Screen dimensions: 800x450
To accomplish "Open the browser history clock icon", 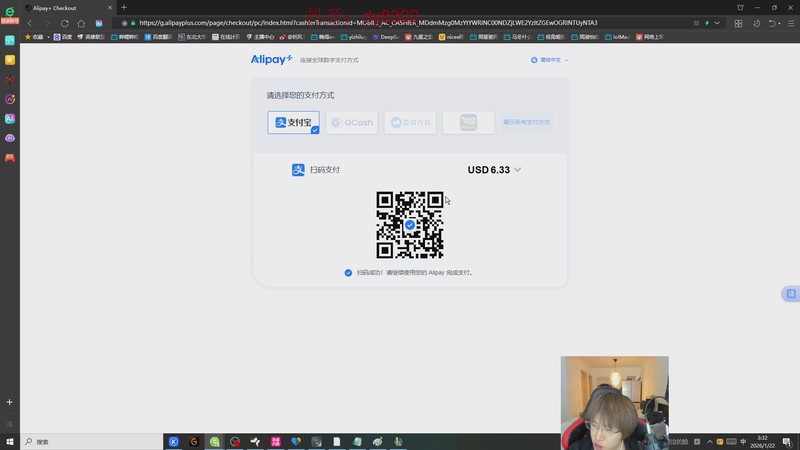I will pyautogui.click(x=757, y=23).
